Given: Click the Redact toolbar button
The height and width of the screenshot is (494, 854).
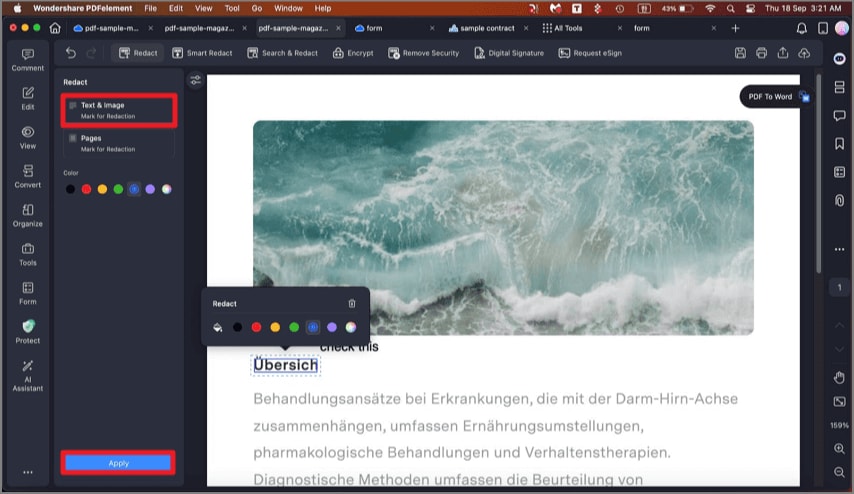Looking at the screenshot, I should click(138, 53).
